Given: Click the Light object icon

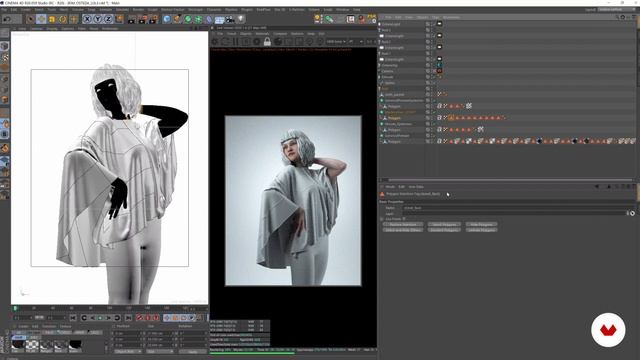Looking at the screenshot, I should tap(241, 19).
